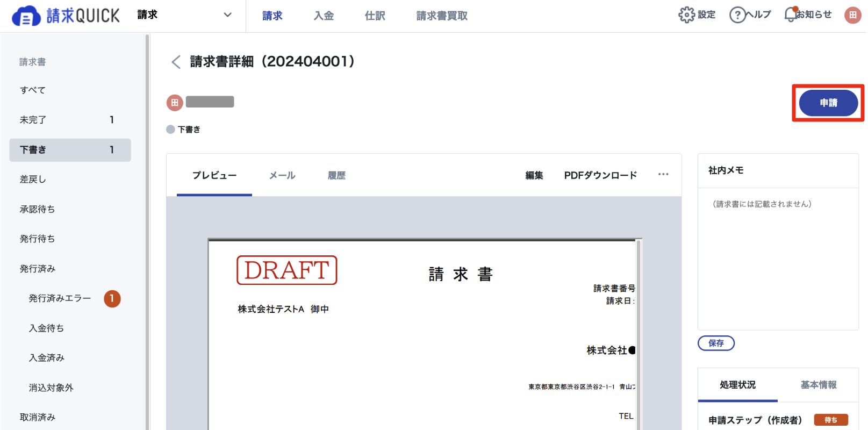Click the sidebar vertical scrollbar

147,231
